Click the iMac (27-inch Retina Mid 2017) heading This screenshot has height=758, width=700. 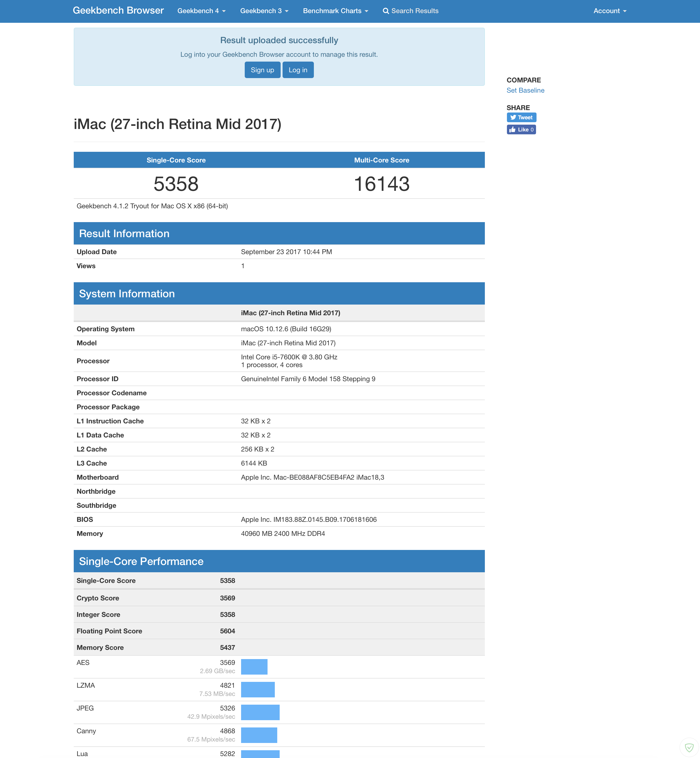pyautogui.click(x=177, y=124)
